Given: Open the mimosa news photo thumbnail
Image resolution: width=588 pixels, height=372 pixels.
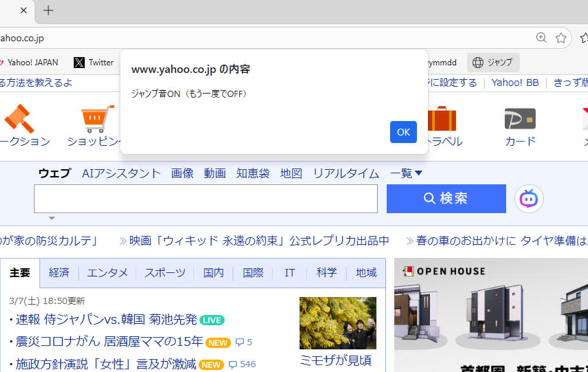Looking at the screenshot, I should coord(338,323).
